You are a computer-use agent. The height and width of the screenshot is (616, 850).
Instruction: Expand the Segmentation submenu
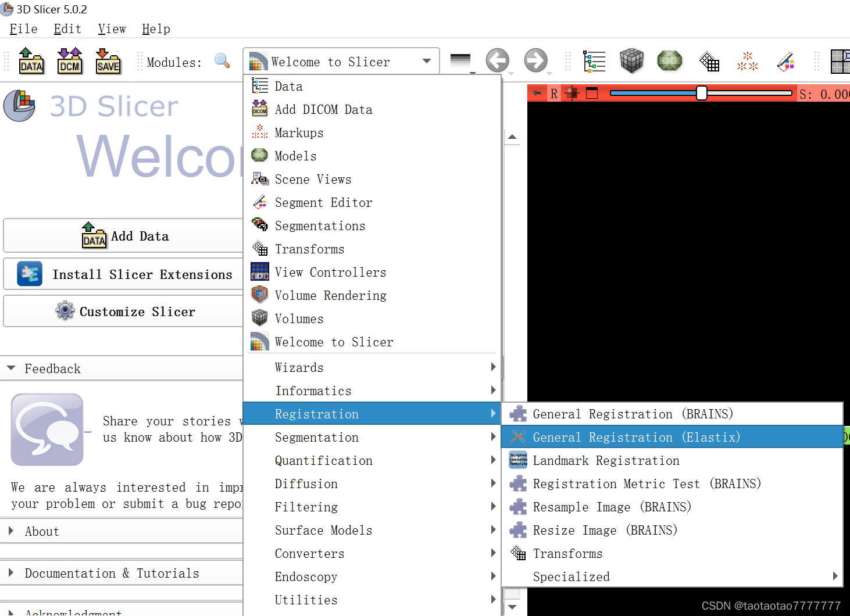click(372, 437)
